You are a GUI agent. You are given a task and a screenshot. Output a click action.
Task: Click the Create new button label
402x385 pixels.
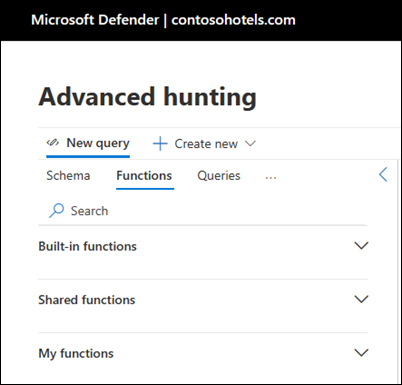point(206,144)
